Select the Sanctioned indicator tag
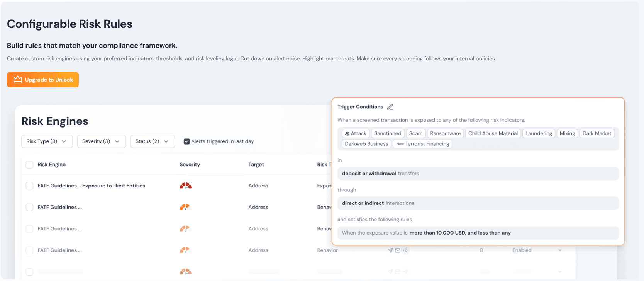Screen dimensions: 644x281 click(388, 133)
